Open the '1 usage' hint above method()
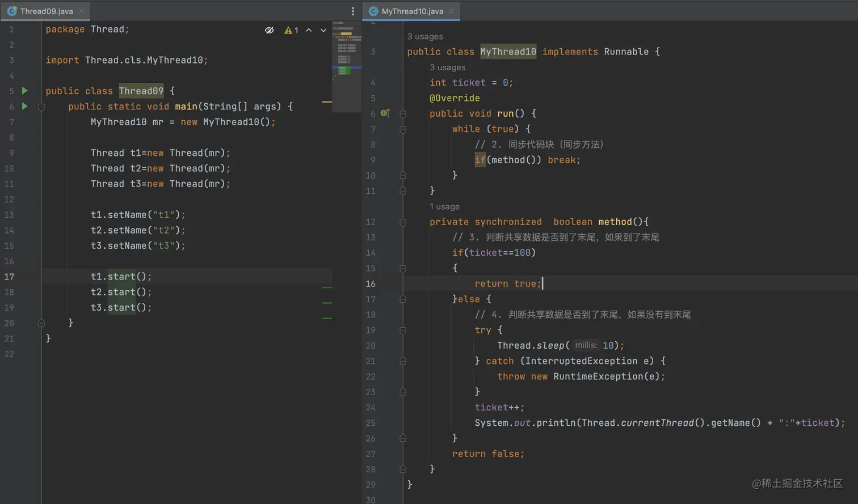Viewport: 858px width, 504px height. tap(444, 206)
